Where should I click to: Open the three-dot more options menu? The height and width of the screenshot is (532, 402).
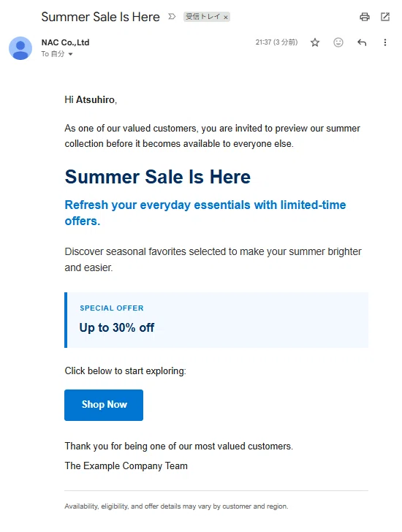click(385, 42)
